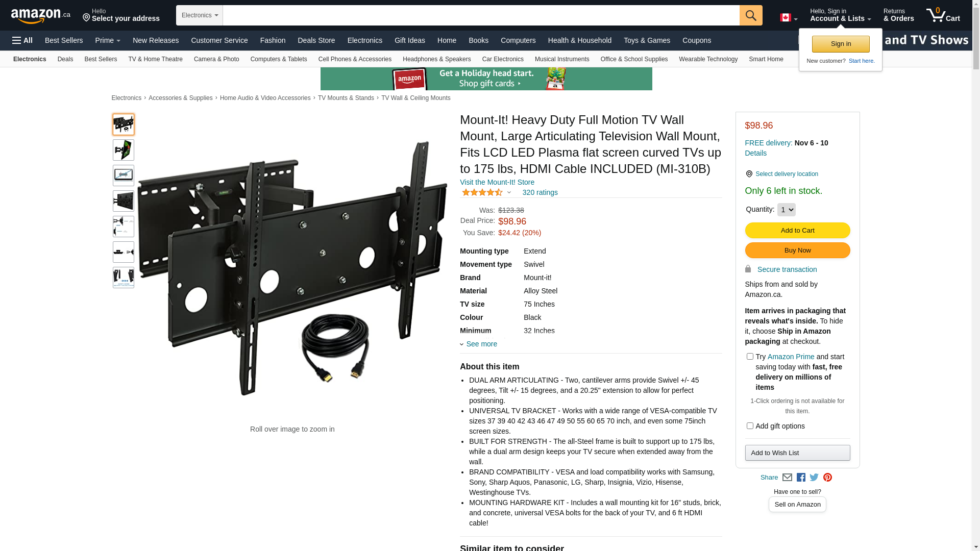Open the Quantity dropdown
Screen dimensions: 980x551
coord(787,210)
